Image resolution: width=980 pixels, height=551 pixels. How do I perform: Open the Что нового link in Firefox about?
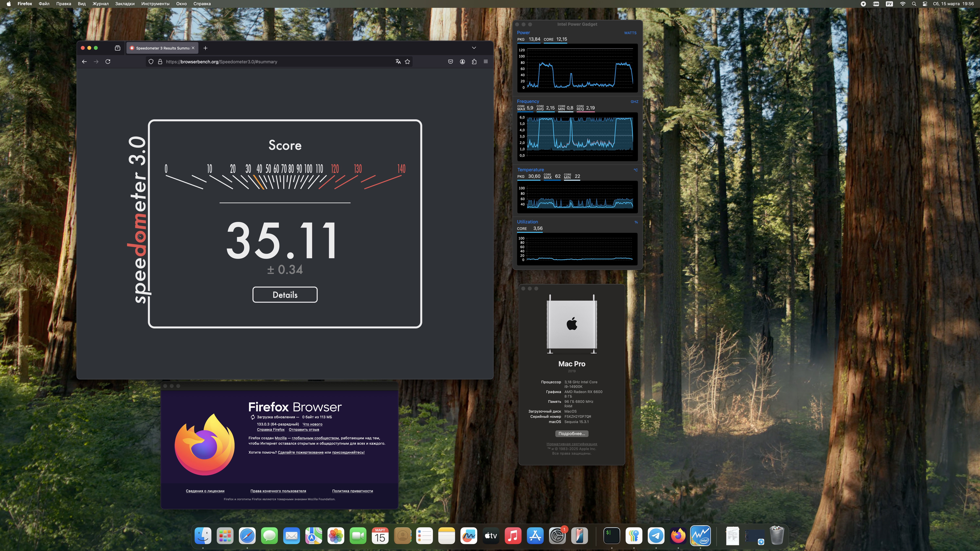click(312, 424)
